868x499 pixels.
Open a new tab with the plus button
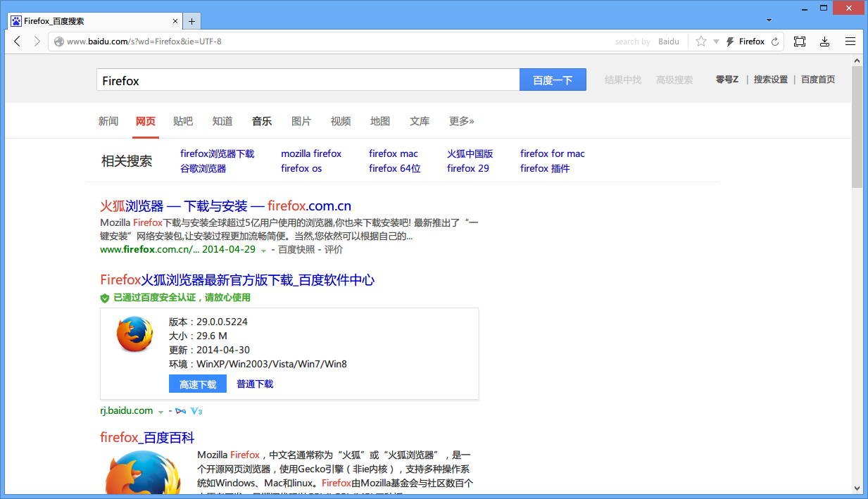[x=191, y=21]
